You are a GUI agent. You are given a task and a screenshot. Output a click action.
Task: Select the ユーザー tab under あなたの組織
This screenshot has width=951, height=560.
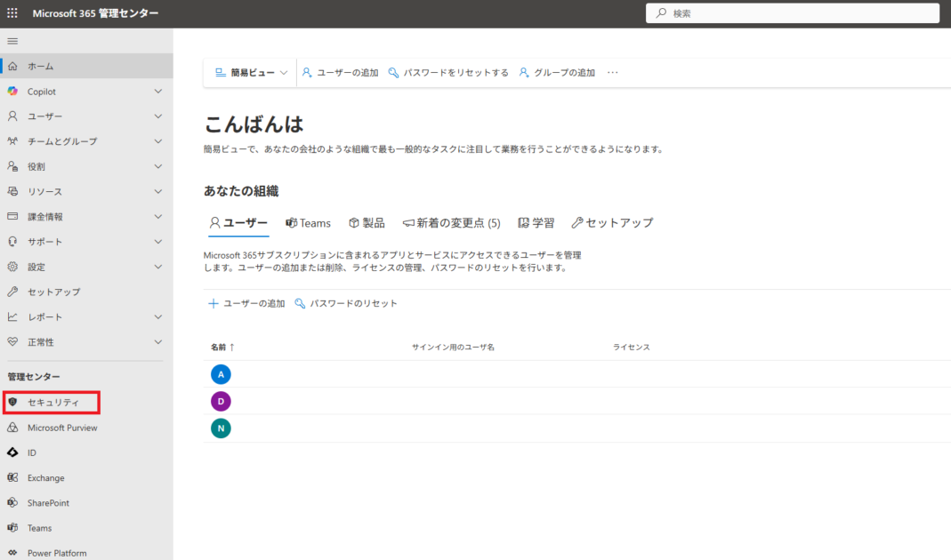(238, 223)
